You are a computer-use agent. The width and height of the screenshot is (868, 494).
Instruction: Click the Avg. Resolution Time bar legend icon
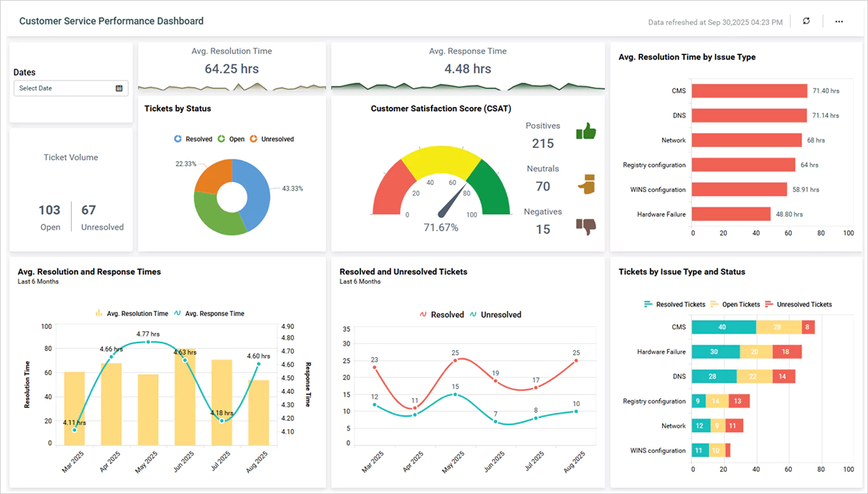pyautogui.click(x=99, y=313)
